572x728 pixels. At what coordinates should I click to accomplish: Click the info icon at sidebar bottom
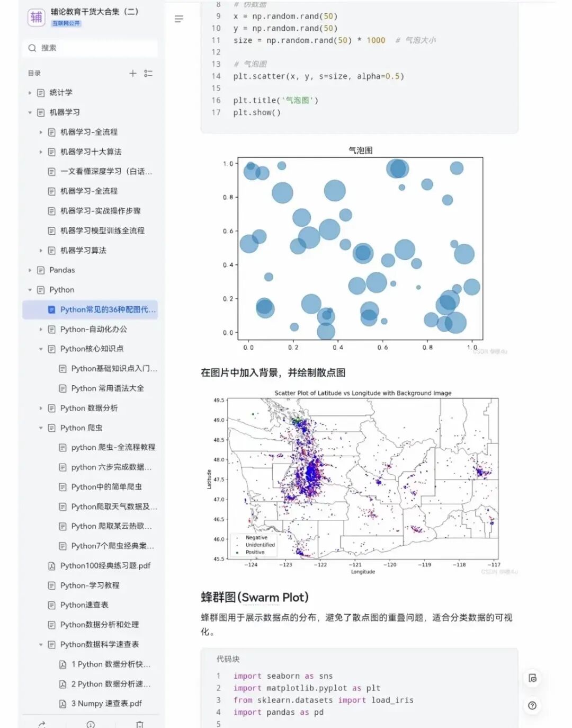point(91,724)
